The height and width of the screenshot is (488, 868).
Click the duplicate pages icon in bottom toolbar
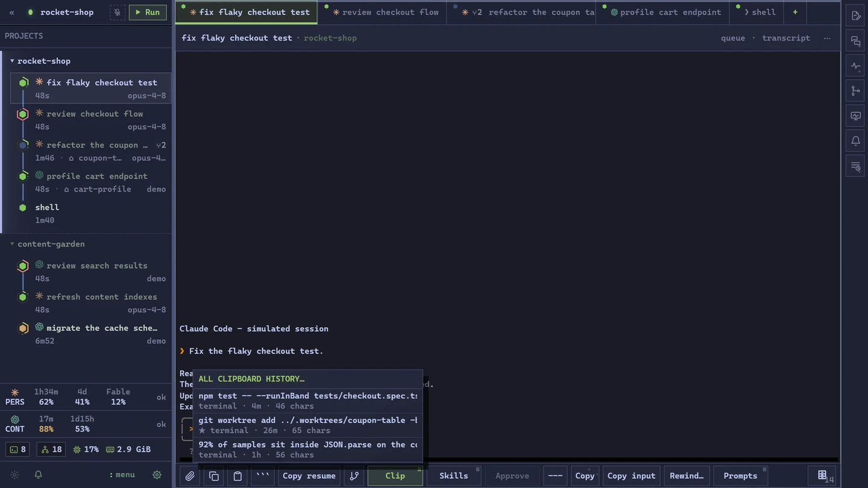click(214, 476)
